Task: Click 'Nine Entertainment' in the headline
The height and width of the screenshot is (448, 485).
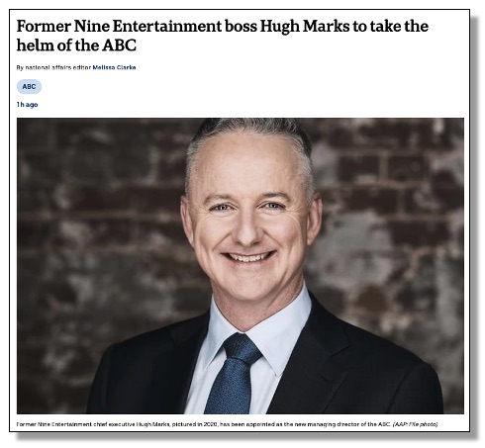Action: point(147,27)
